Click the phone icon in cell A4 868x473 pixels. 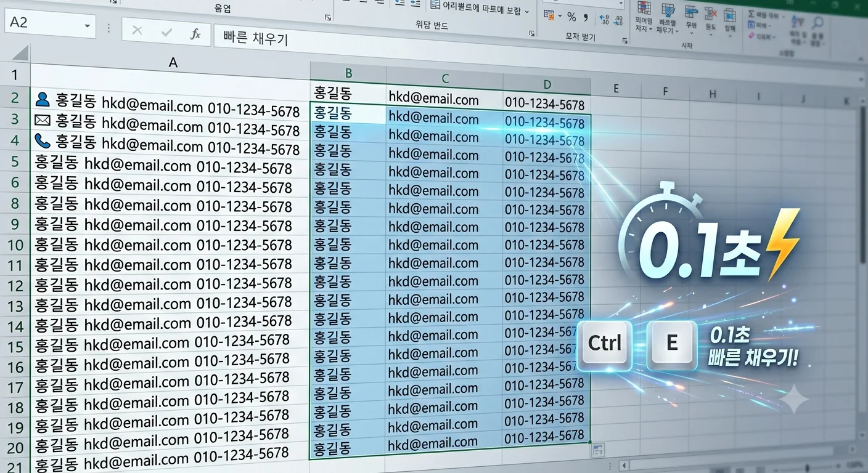(x=43, y=141)
